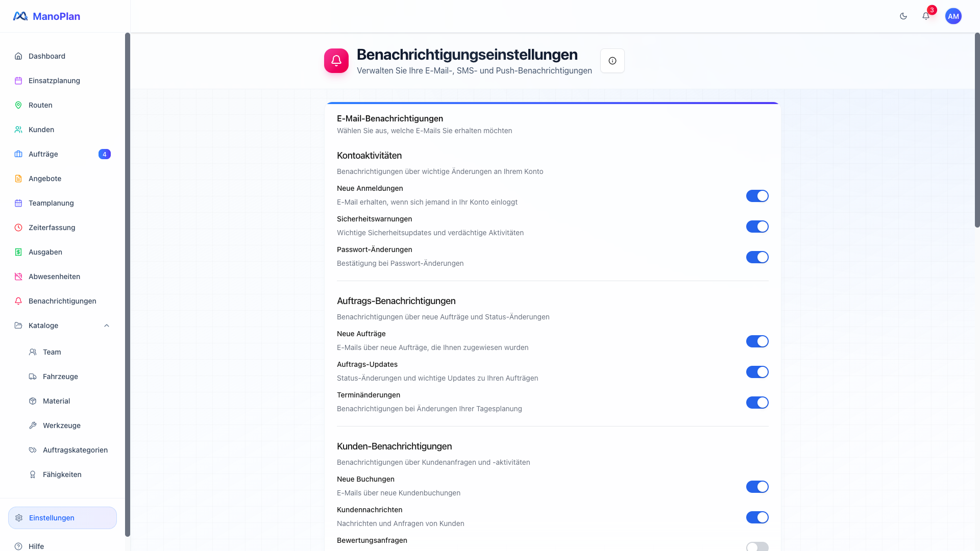Click the main page vertical scrollbar
The width and height of the screenshot is (980, 551).
(x=977, y=130)
